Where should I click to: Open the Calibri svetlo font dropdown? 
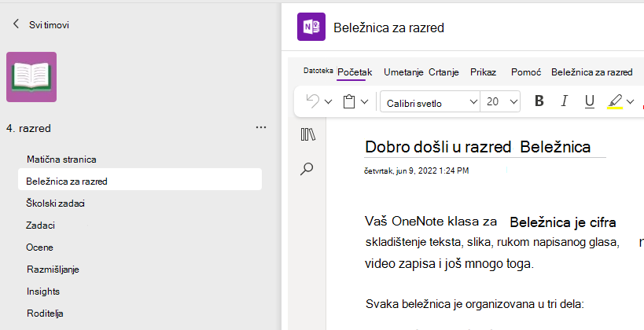[x=430, y=102]
